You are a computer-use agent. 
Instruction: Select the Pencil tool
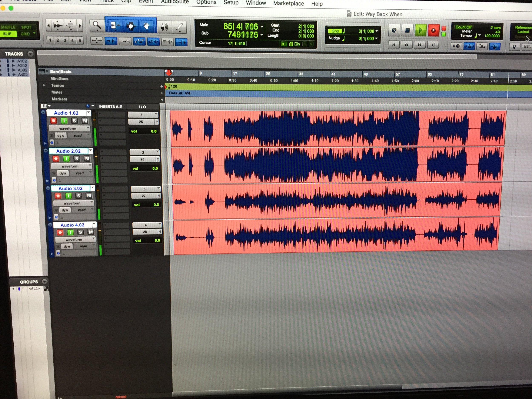coord(179,27)
